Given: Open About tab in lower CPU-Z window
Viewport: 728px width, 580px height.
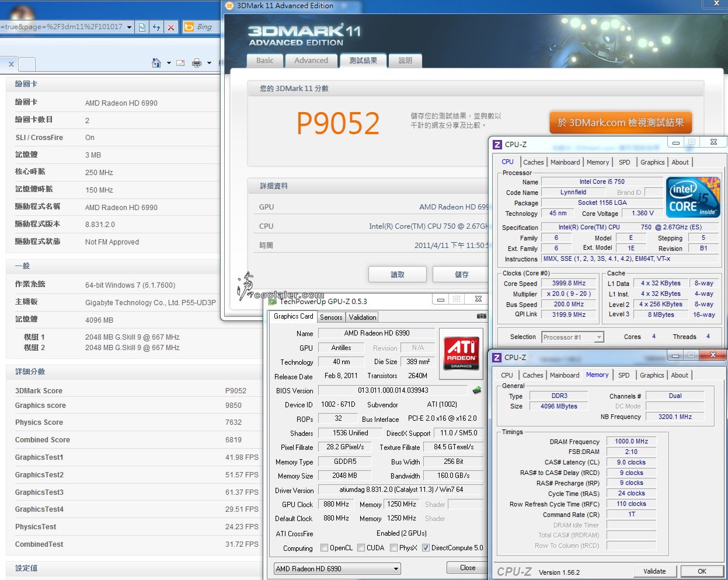Looking at the screenshot, I should [x=680, y=375].
